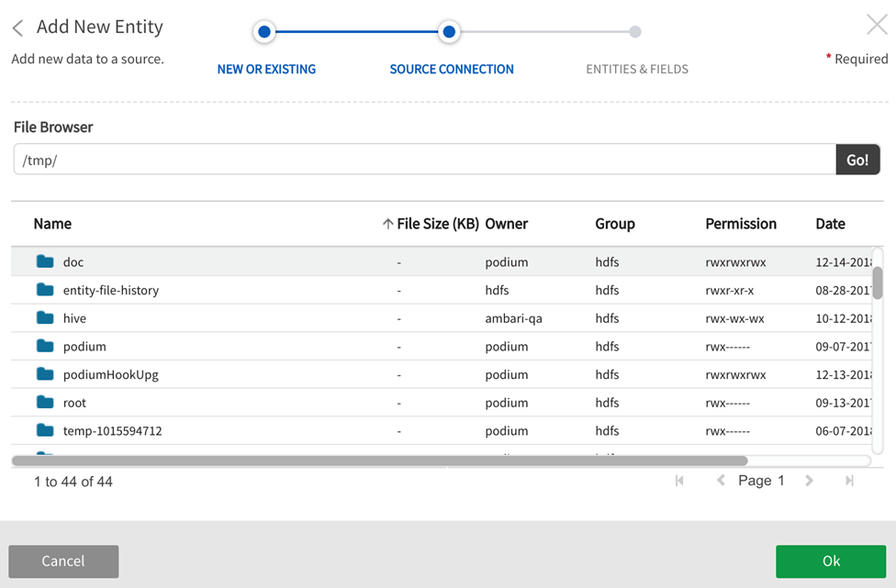Select the doc folder name
This screenshot has height=588, width=896.
(x=73, y=262)
